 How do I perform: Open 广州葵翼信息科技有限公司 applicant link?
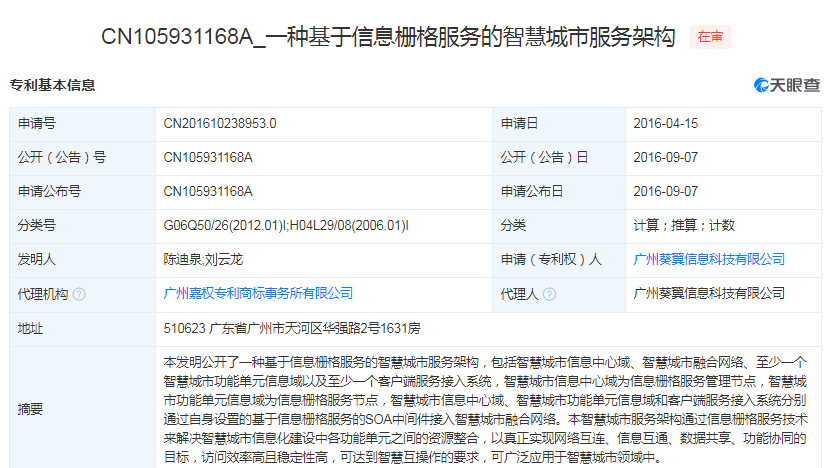pos(709,259)
